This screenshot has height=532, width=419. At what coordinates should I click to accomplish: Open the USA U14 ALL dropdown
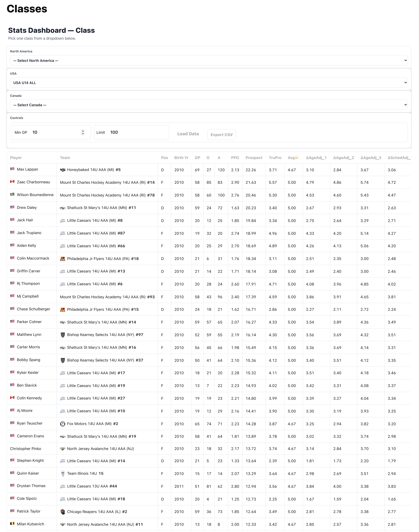coord(209,83)
